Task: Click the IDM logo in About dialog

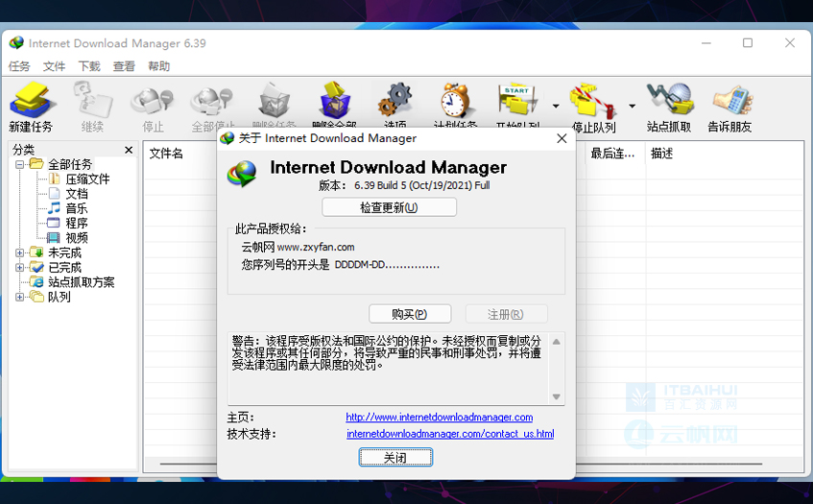Action: point(242,174)
